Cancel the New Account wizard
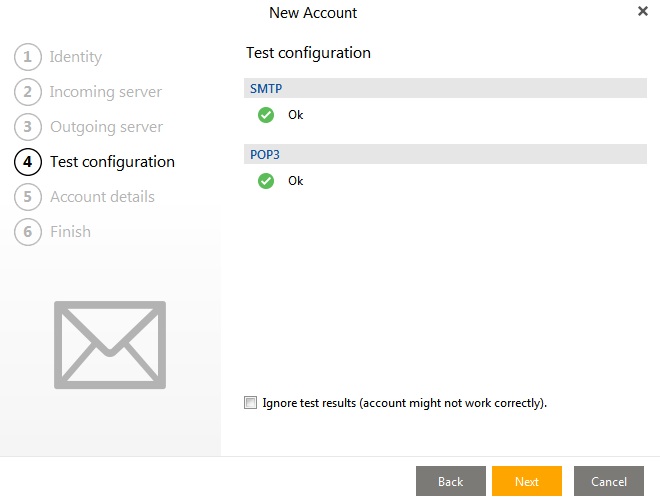This screenshot has width=660, height=503. 609,481
